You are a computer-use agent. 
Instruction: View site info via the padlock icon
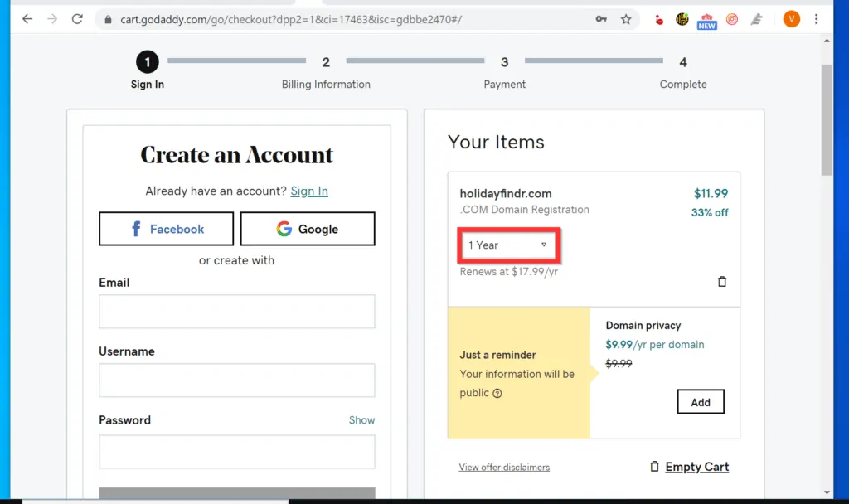click(109, 20)
